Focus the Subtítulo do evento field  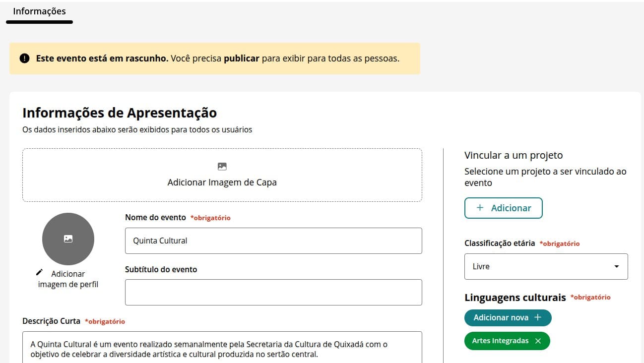coord(273,292)
